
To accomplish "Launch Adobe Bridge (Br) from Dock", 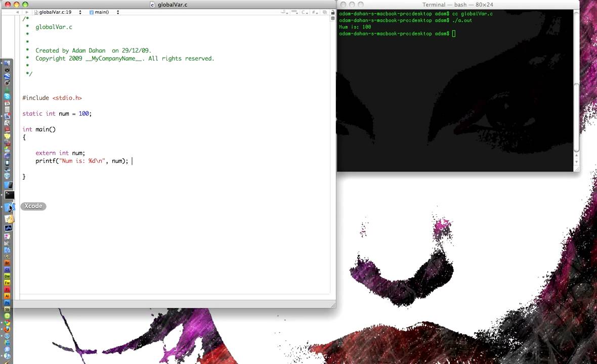I will pos(7,262).
